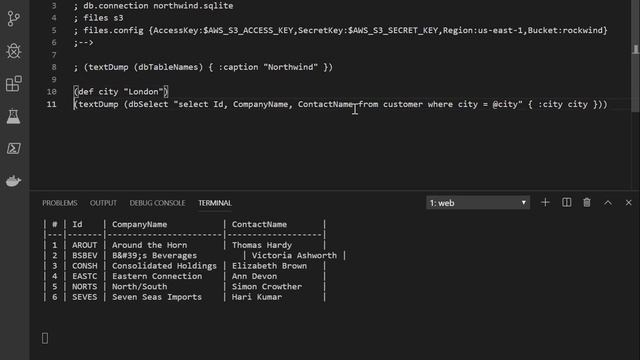Click 'Hari Kumar' in terminal output
640x360 pixels.
[x=257, y=297]
